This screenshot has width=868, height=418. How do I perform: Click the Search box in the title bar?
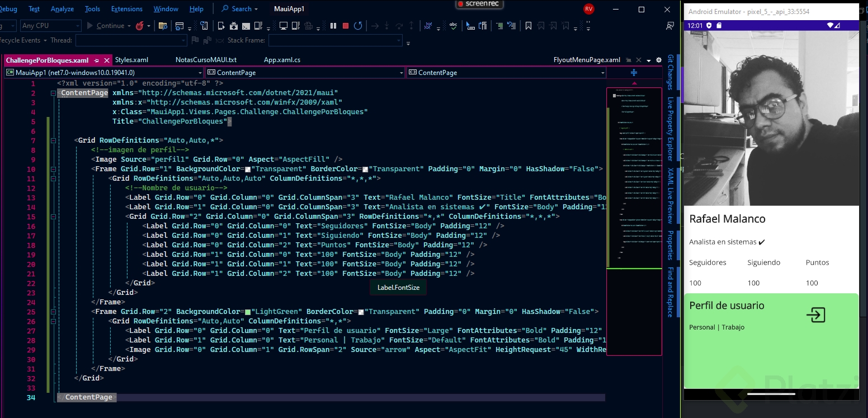pyautogui.click(x=240, y=9)
